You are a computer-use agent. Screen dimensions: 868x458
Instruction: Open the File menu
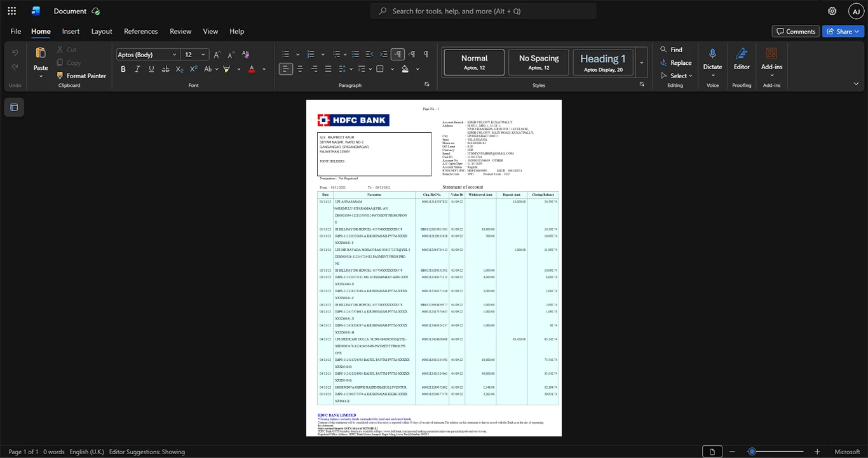[x=16, y=31]
